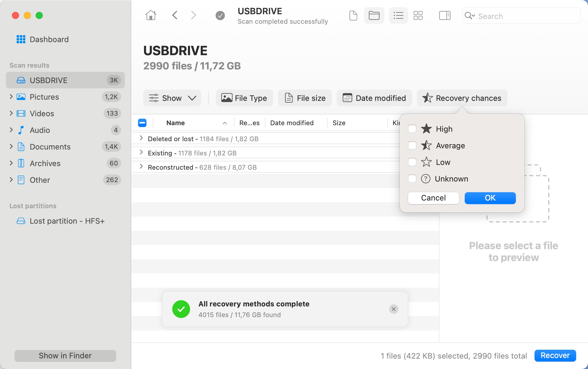
Task: Enable the High recovery chance checkbox
Action: (x=411, y=129)
